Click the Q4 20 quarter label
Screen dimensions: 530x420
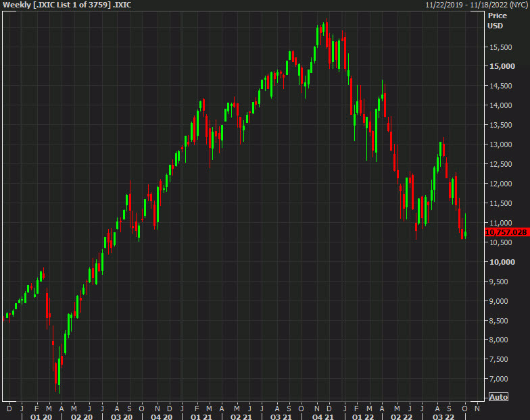point(162,417)
